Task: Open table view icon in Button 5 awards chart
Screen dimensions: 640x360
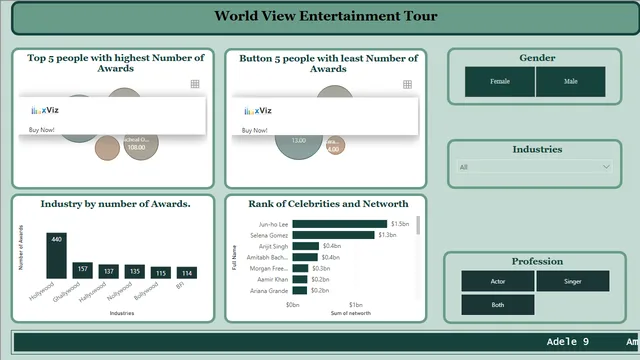Action: click(x=407, y=84)
